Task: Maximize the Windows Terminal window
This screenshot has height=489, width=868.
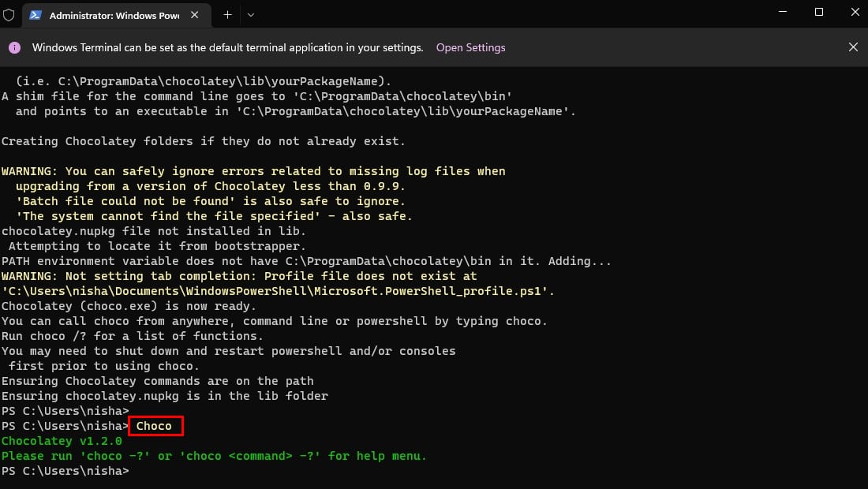Action: tap(818, 13)
